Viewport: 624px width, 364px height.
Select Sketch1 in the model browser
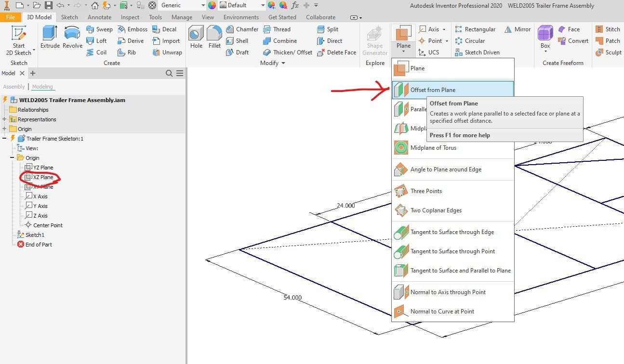pyautogui.click(x=30, y=235)
